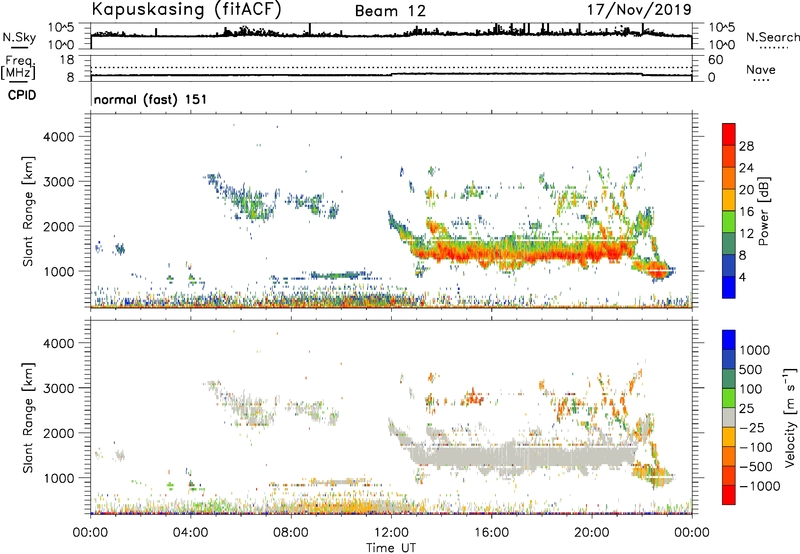This screenshot has height=554, width=800.
Task: Click the '3000' tick of the power panel
Action: 59,182
